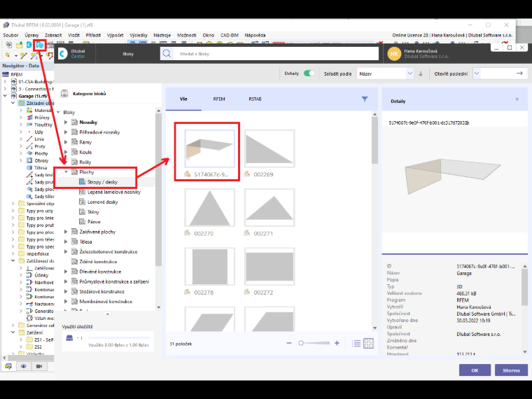Open the Nápověda menu
The height and width of the screenshot is (399, 532).
tap(255, 35)
